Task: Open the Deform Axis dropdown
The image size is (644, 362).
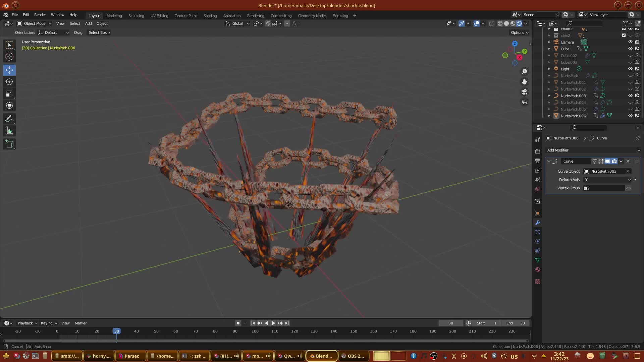Action: coord(607,180)
